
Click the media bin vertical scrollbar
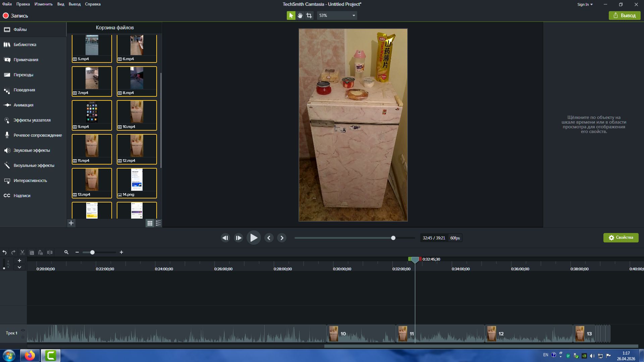coord(161,120)
